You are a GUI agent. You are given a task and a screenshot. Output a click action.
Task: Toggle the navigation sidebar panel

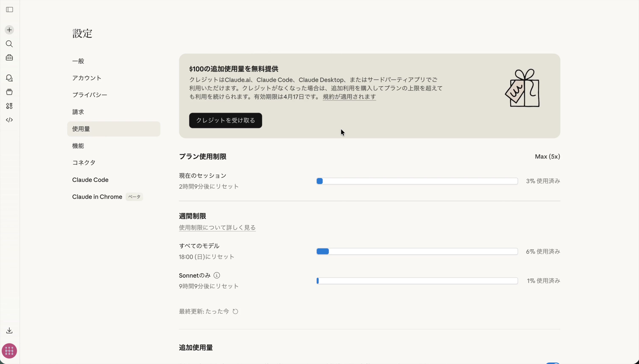[x=10, y=10]
